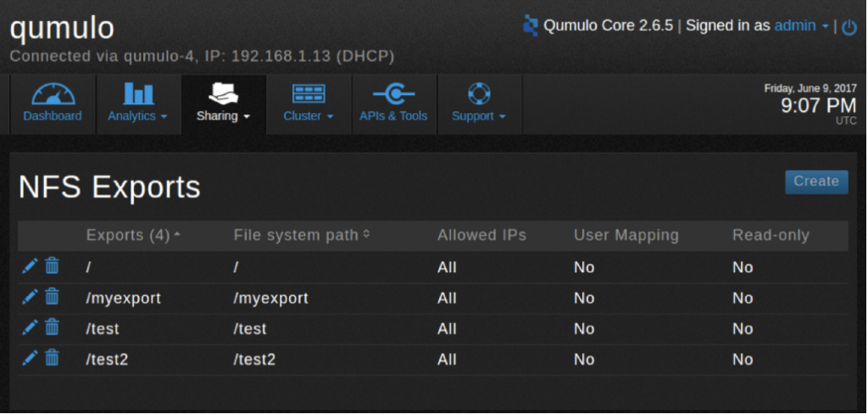
Task: Click the connection info IP text
Action: (x=202, y=57)
